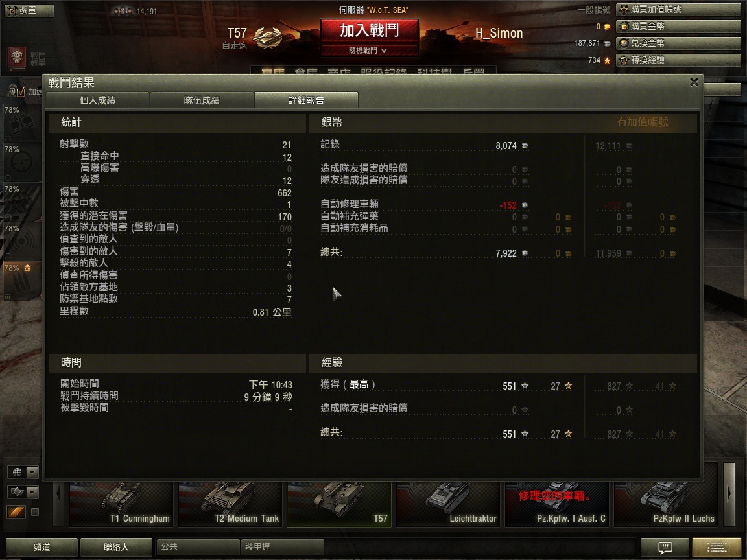The height and width of the screenshot is (560, 747).
Task: Switch to the 隊伍成績 tab
Action: point(202,100)
